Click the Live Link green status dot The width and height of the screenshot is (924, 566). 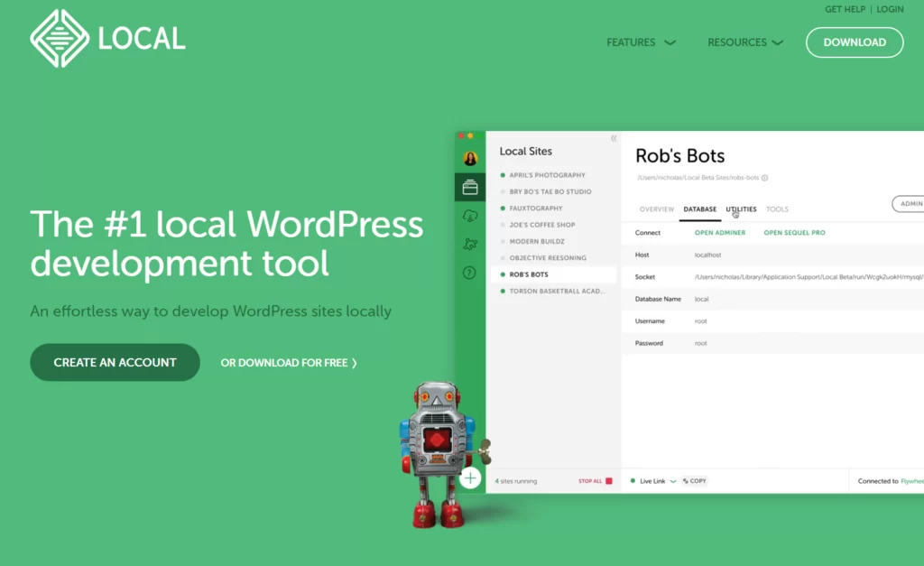(633, 480)
